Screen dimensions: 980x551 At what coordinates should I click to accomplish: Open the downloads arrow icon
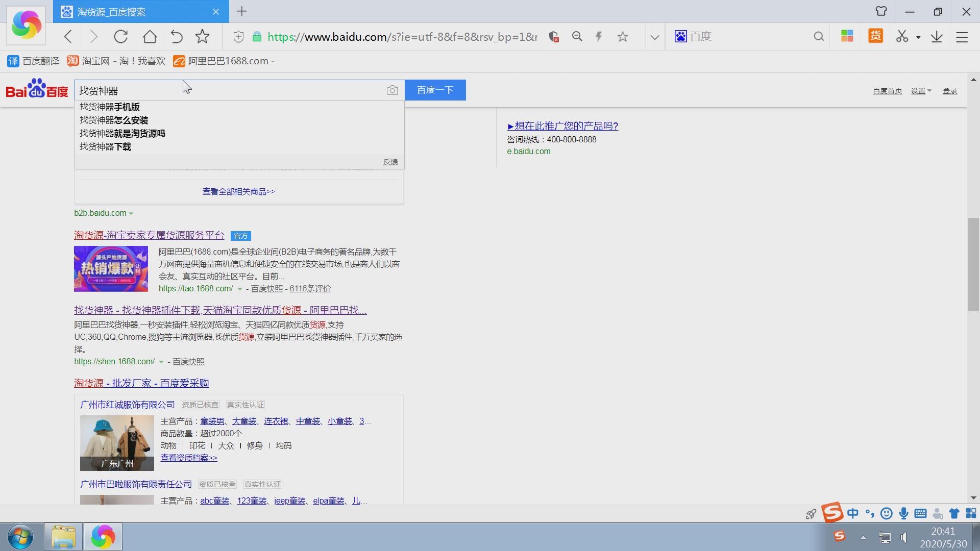click(x=937, y=37)
